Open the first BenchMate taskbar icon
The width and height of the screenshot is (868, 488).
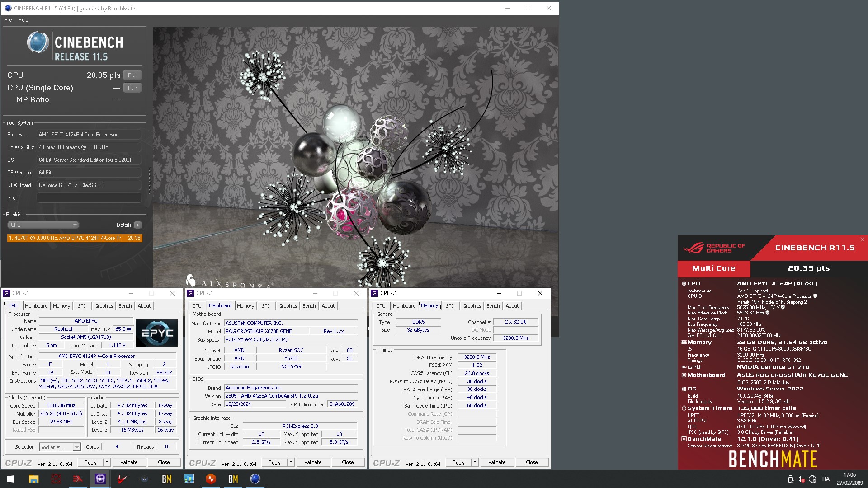166,479
